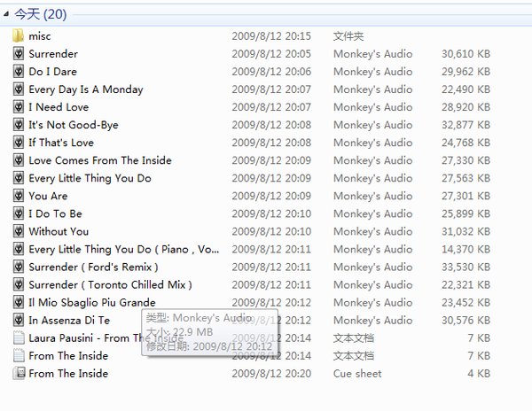The width and height of the screenshot is (532, 411).
Task: Click the From The Inside text document icon
Action: [19, 356]
